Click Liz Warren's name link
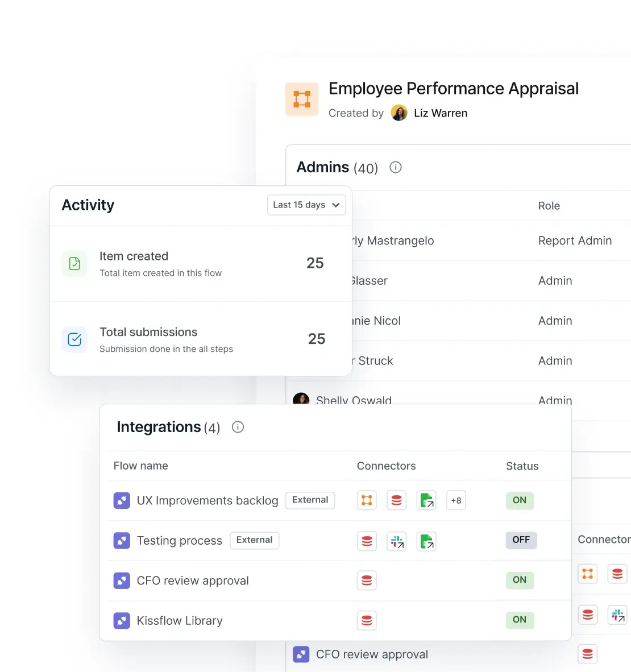The image size is (631, 672). pos(440,113)
